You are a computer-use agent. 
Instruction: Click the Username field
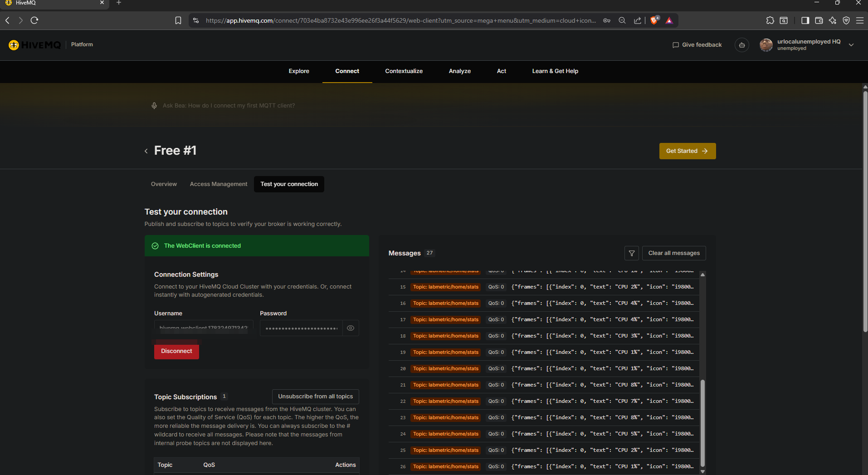204,328
